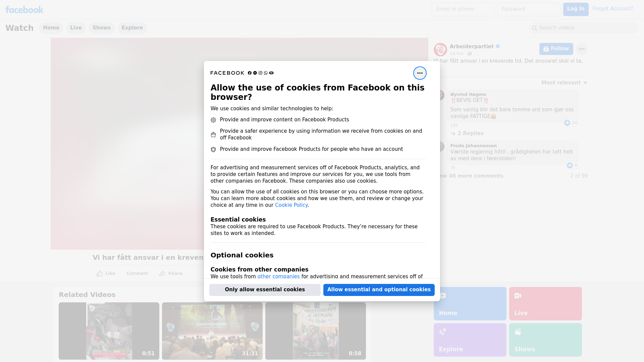Click the 2 Replies arrow icon
Image resolution: width=644 pixels, height=362 pixels.
(x=453, y=133)
